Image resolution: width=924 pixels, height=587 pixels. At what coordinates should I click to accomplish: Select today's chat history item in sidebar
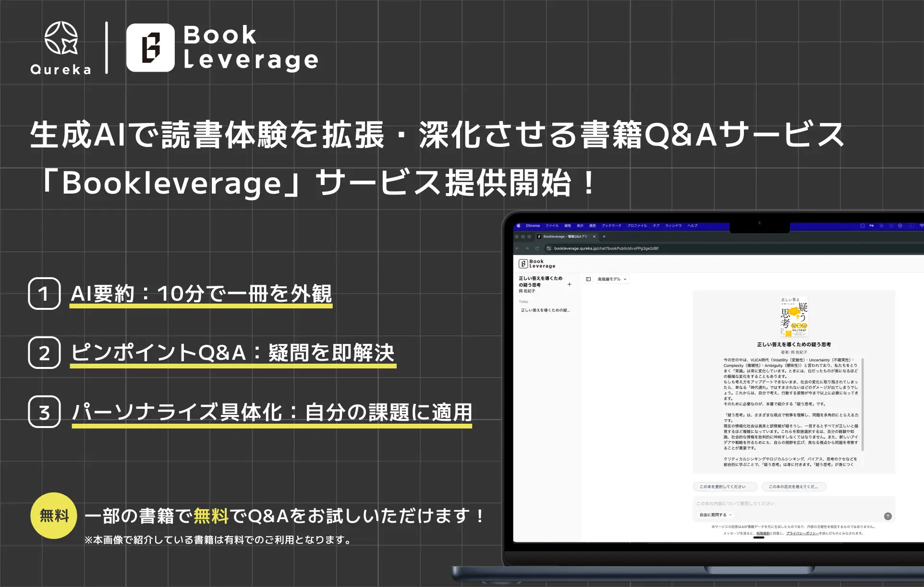(545, 310)
